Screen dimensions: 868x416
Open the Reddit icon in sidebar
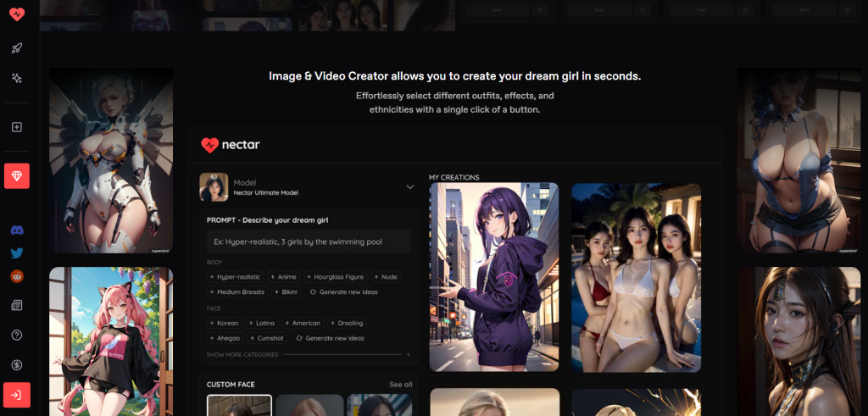(17, 276)
